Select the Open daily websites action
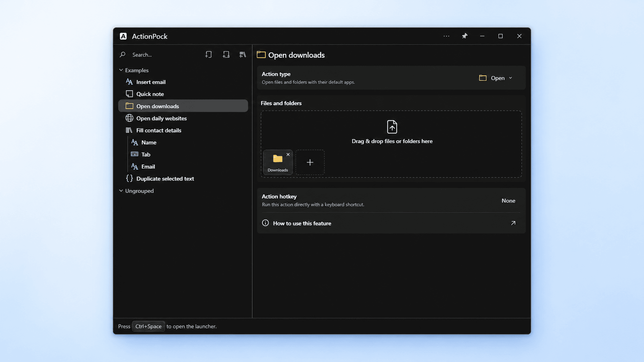644x362 pixels. (x=183, y=118)
